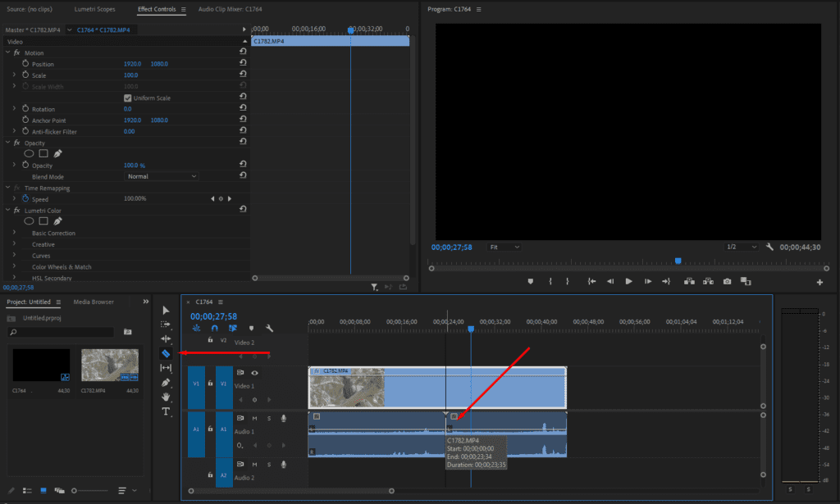This screenshot has height=504, width=840.
Task: Select the Type tool
Action: click(166, 411)
